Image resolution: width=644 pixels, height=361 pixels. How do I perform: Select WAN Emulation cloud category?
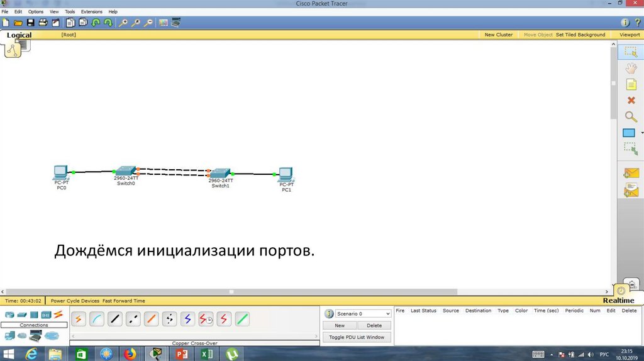click(x=22, y=336)
